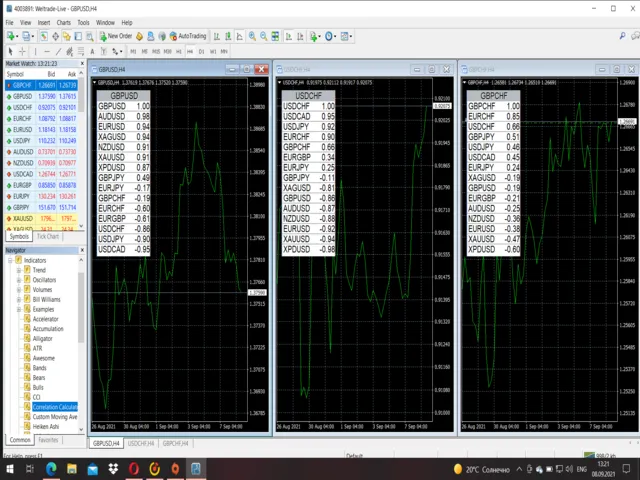Select the text label 'A' tool

point(91,50)
